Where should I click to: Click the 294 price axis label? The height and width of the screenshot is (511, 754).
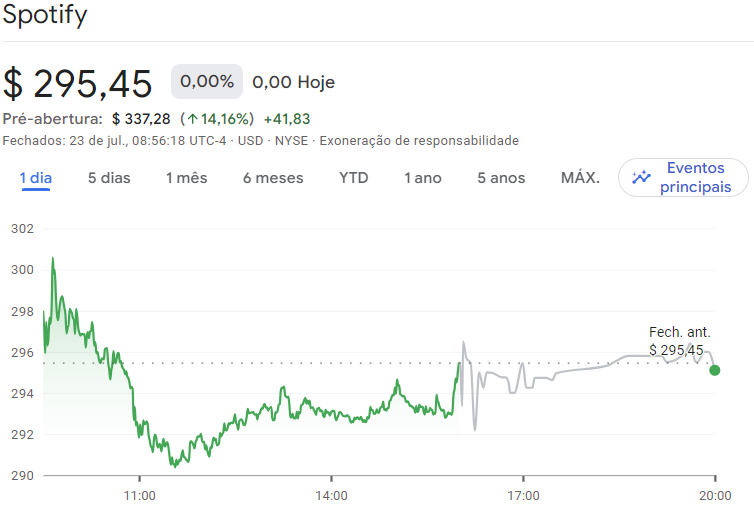(23, 394)
